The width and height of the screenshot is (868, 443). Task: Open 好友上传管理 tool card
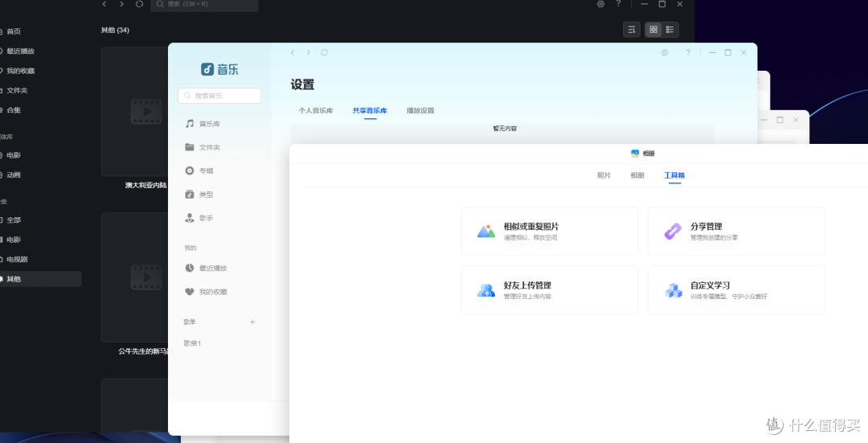[550, 290]
